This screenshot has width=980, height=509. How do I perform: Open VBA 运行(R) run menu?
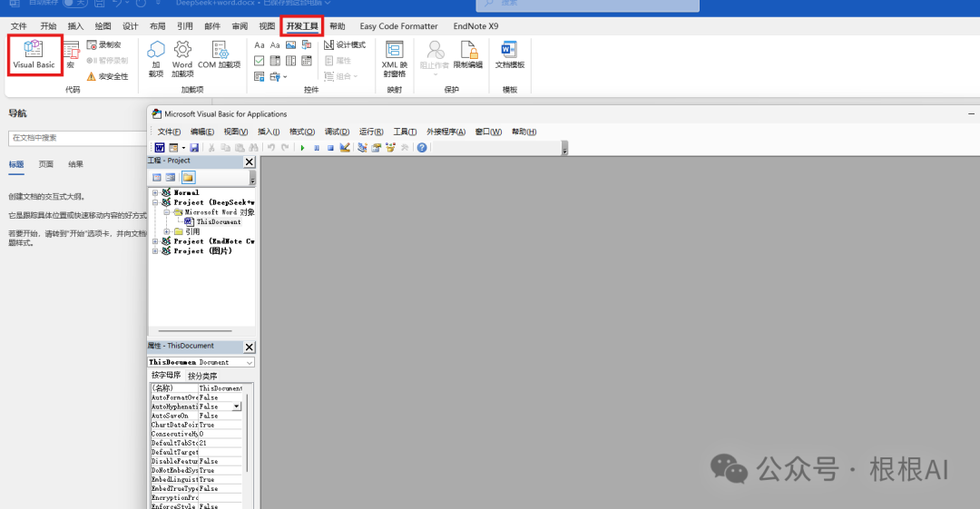click(x=371, y=132)
